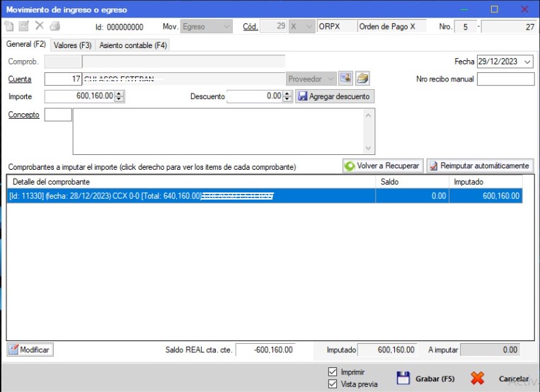Click the stacked folders icon beside Proveedor
Screen dimensions: 540x392
pyautogui.click(x=362, y=79)
